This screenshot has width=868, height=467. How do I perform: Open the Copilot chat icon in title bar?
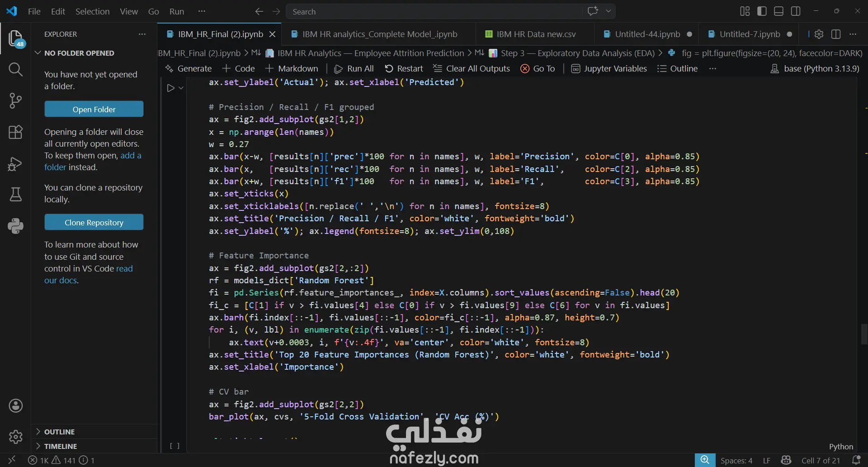[x=593, y=11]
